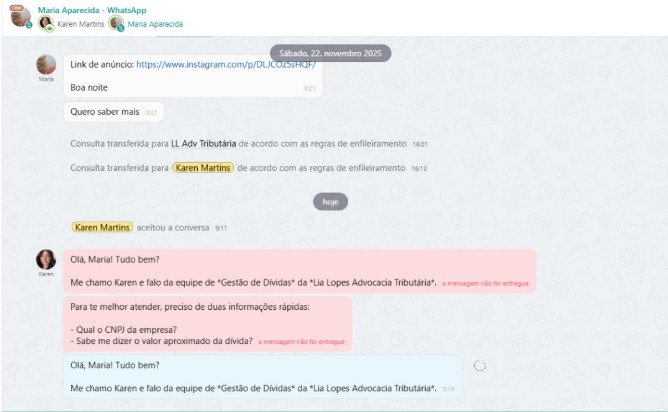The image size is (668, 412).
Task: Click the undelivered CNPJ question message
Action: click(x=208, y=324)
